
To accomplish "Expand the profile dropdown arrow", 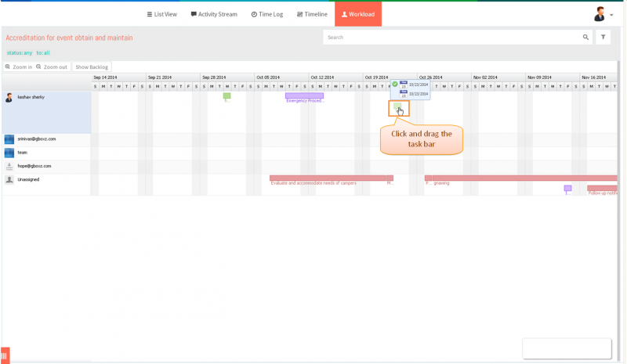I will [x=611, y=15].
